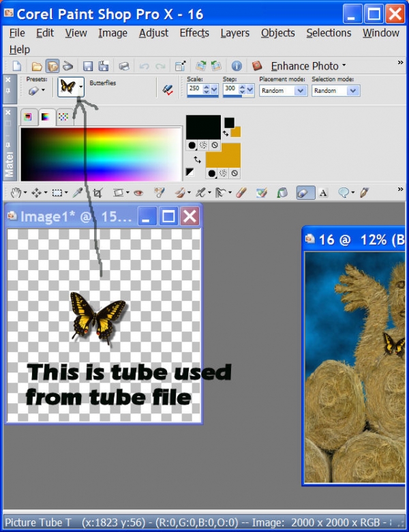409x532 pixels.
Task: Select the Paint Brush tool
Action: (x=180, y=193)
